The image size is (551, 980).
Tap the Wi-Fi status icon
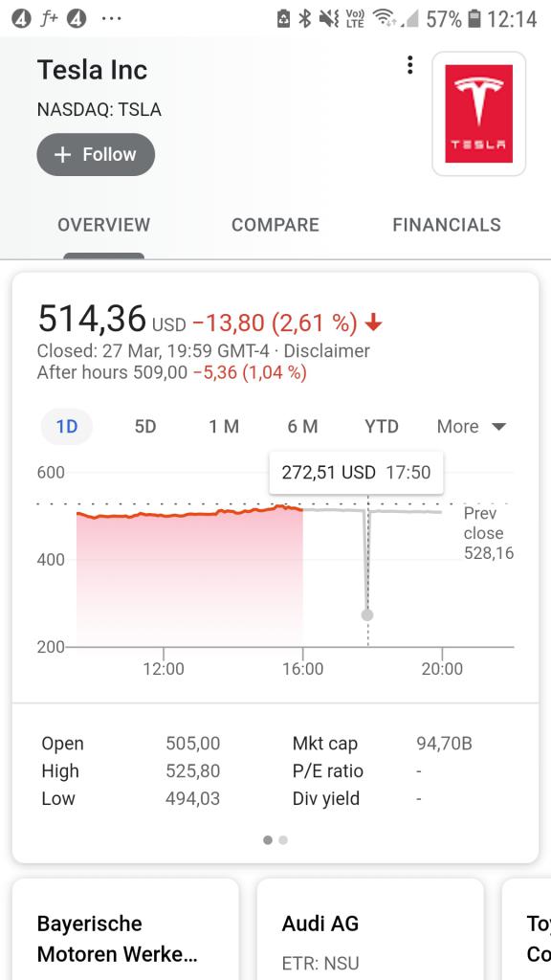(x=383, y=19)
